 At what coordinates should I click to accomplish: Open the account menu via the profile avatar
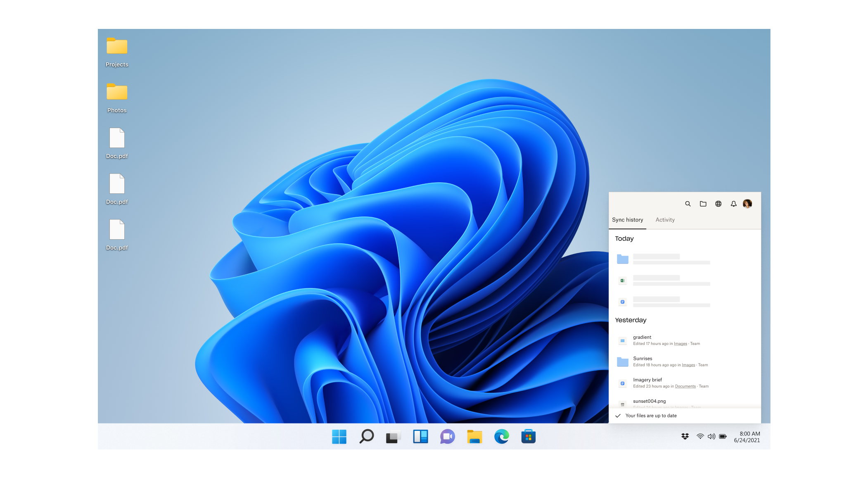[747, 203]
